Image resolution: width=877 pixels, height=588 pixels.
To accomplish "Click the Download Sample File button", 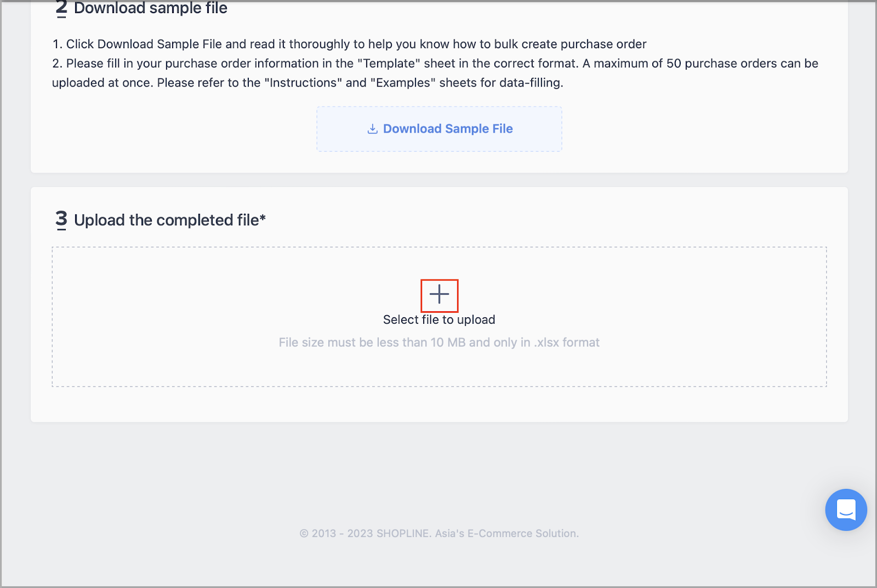I will point(439,129).
